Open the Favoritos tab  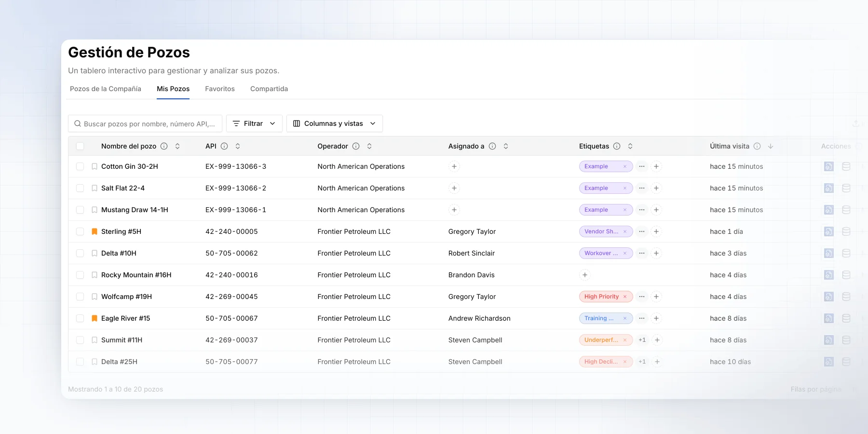click(x=220, y=89)
